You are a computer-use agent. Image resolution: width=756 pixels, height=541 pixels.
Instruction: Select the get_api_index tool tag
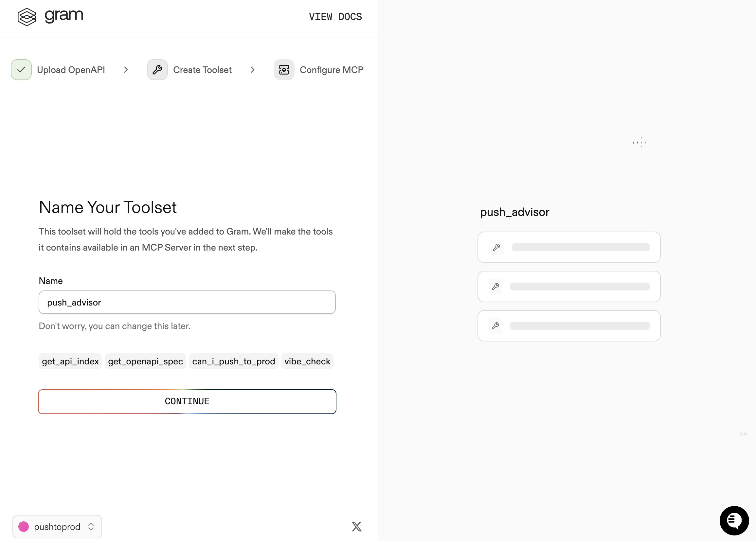pyautogui.click(x=70, y=361)
